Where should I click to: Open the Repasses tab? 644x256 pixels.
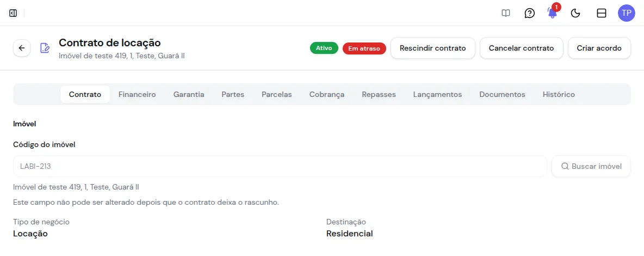coord(379,94)
